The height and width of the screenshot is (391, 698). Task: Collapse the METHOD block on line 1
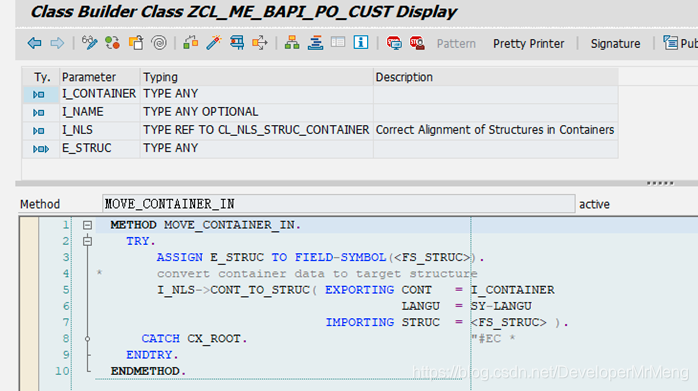coord(87,225)
